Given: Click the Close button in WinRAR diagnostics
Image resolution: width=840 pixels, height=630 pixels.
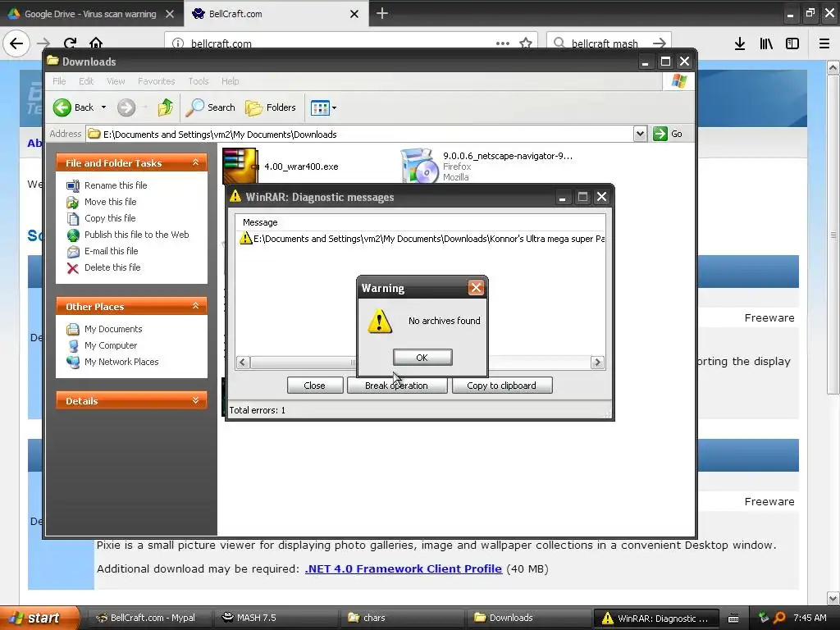Looking at the screenshot, I should tap(314, 386).
